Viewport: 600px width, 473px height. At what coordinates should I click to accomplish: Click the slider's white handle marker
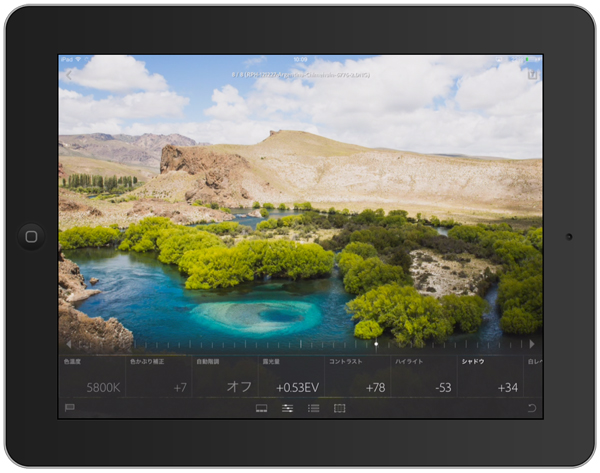tap(376, 344)
